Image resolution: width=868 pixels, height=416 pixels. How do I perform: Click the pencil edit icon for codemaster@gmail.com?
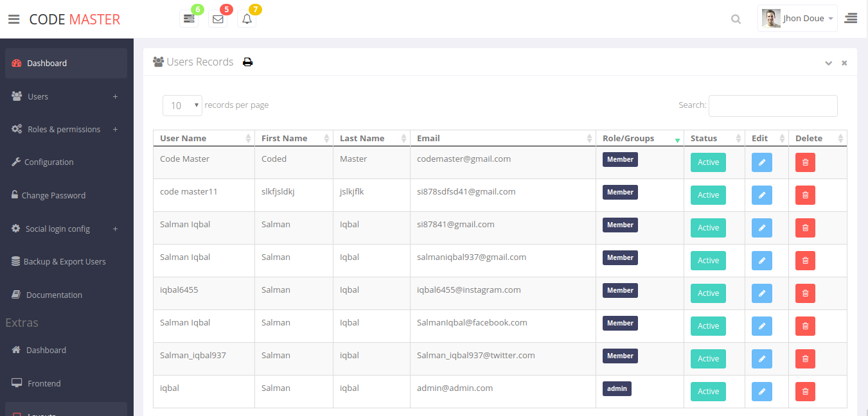(x=761, y=162)
